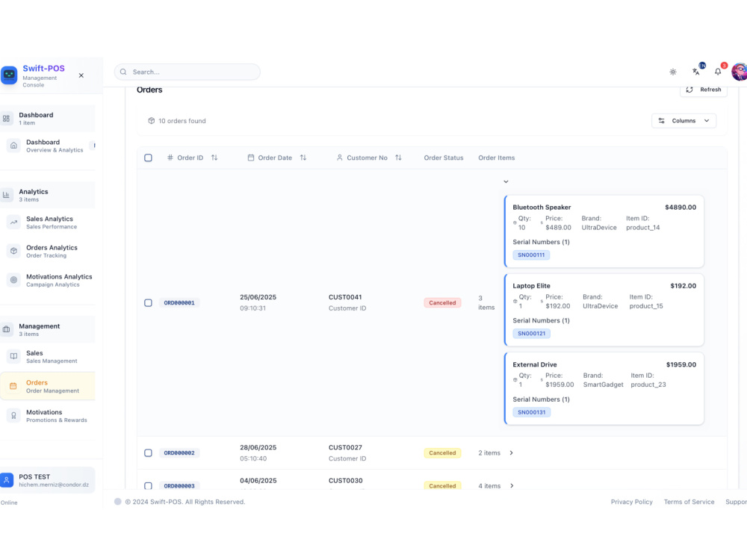Click the Laptop Elite item card title
Viewport: 747px width, 560px height.
(x=531, y=286)
